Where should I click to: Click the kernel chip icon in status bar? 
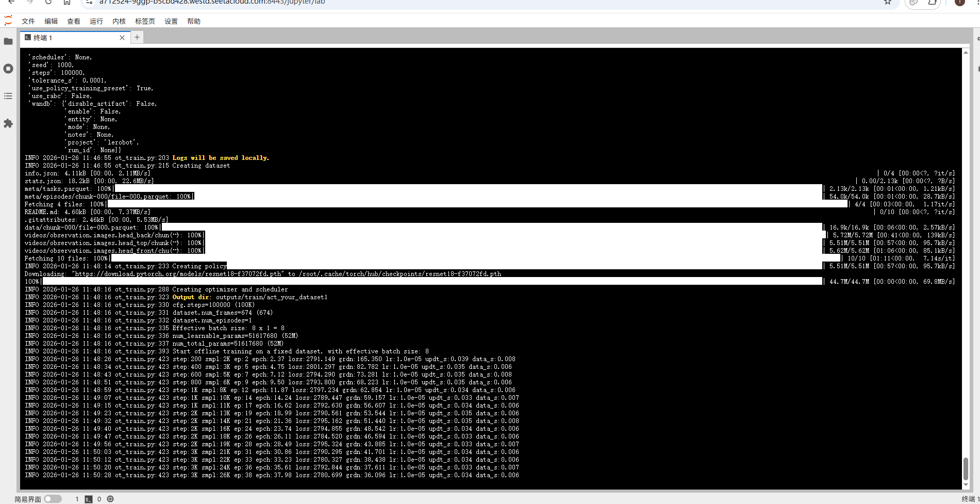pyautogui.click(x=110, y=499)
